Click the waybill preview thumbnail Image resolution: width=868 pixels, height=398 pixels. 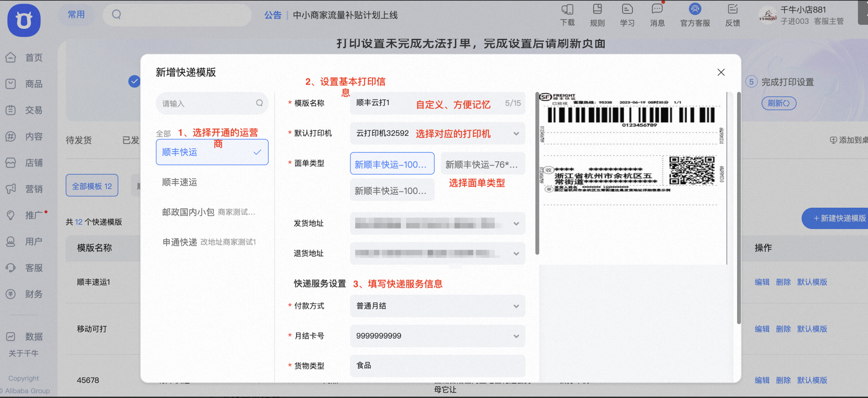[x=633, y=178]
